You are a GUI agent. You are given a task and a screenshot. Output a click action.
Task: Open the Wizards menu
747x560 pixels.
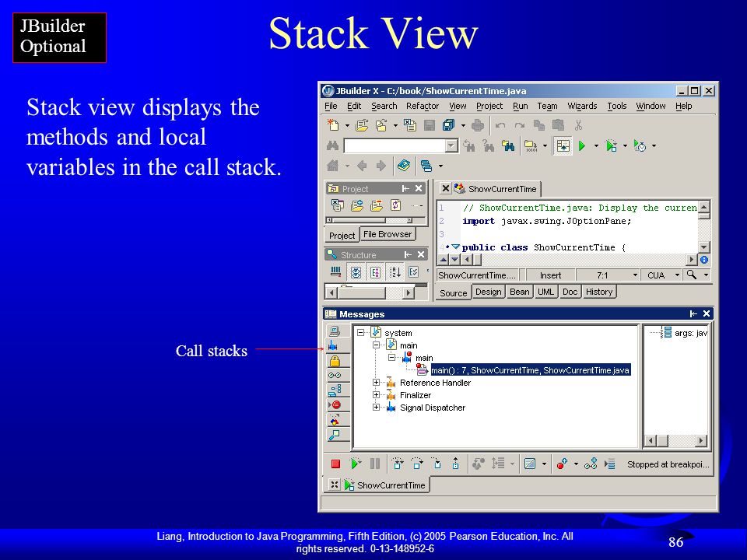[582, 106]
